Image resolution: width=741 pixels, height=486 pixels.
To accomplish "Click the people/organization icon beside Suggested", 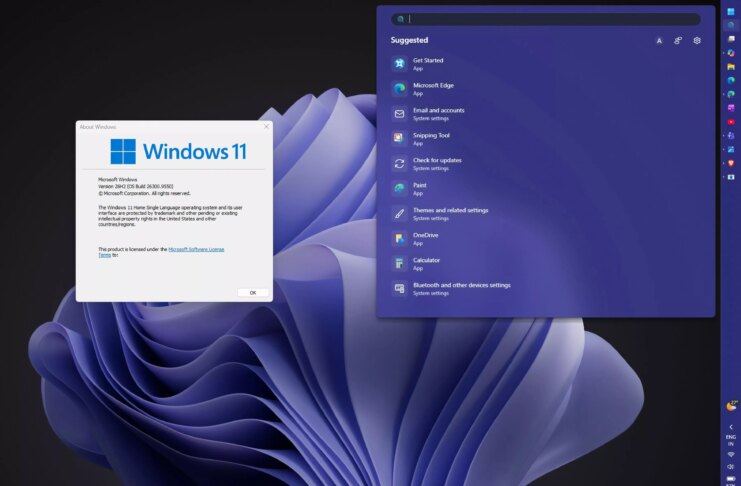I will pos(678,41).
